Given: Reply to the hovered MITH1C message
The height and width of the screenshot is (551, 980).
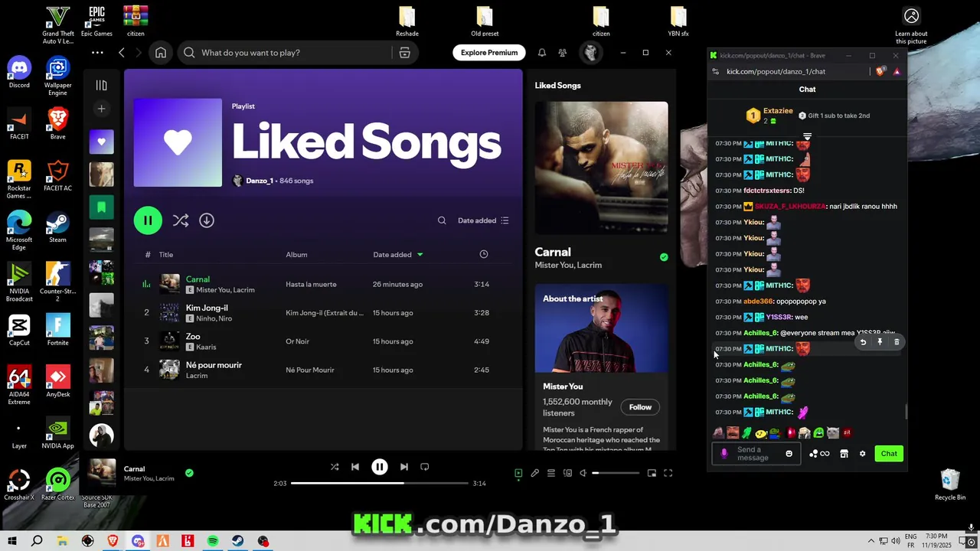Looking at the screenshot, I should click(x=863, y=342).
